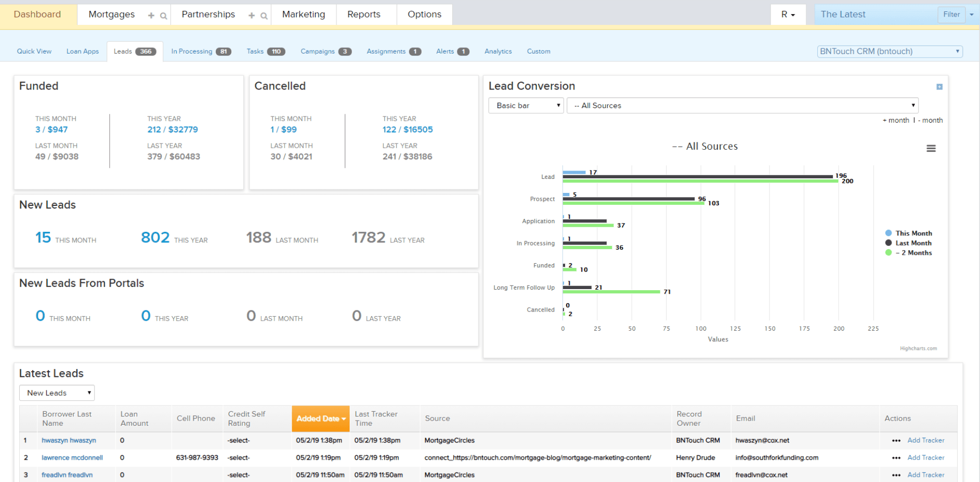Click the plus icon next to Partnerships

(x=251, y=15)
